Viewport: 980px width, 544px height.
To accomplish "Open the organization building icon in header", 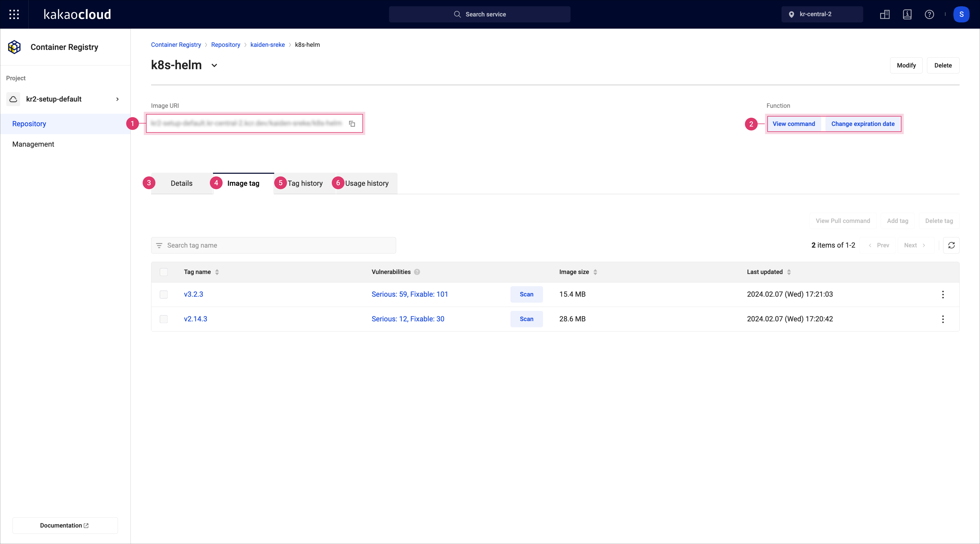I will pos(885,14).
